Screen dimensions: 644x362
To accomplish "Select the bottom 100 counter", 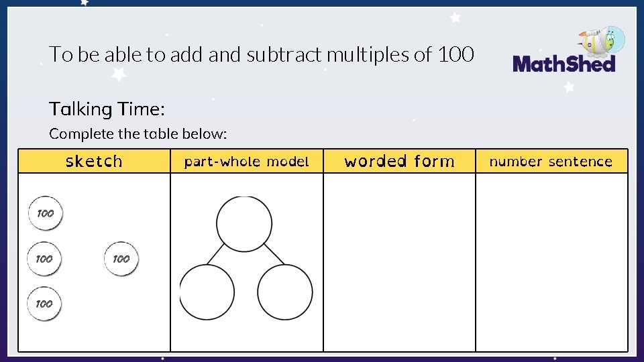I will (x=44, y=304).
